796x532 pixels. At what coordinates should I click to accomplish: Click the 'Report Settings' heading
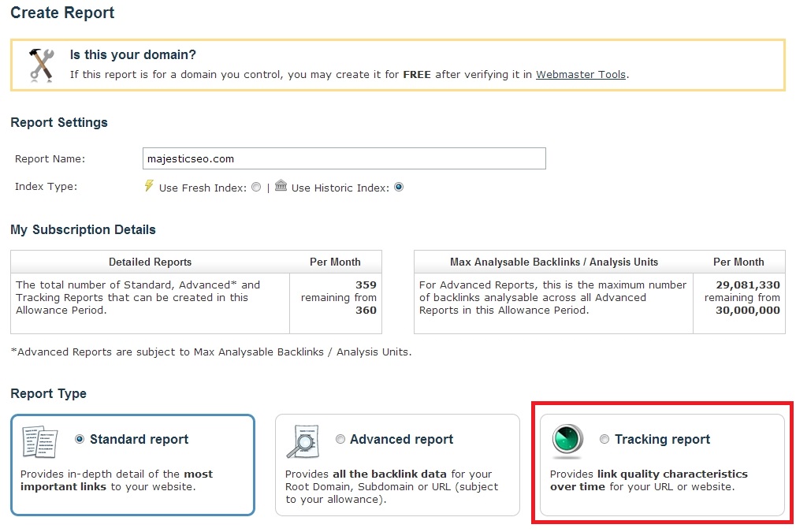(x=59, y=122)
